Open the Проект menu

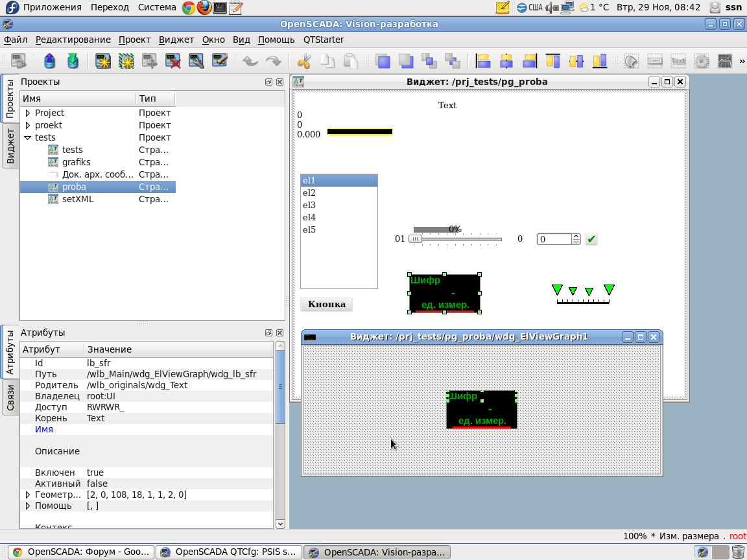tap(134, 40)
